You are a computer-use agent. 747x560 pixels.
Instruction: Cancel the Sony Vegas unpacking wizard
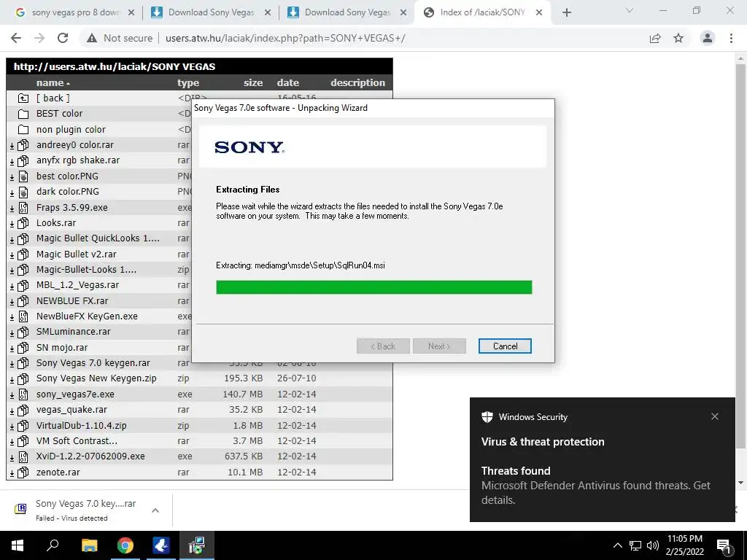tap(505, 346)
